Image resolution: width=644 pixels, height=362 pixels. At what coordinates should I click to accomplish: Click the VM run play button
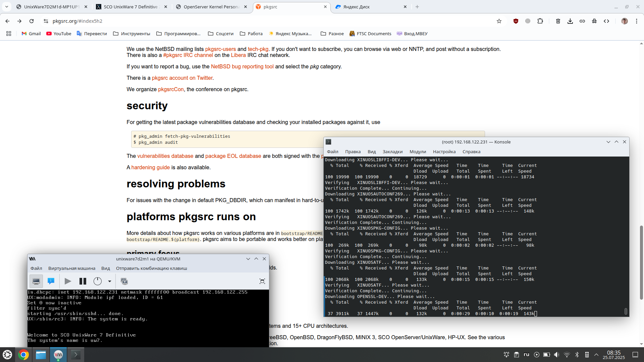click(68, 281)
